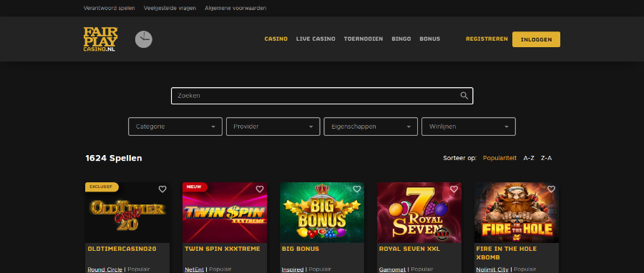Click the Fair Play Casino logo
Screen dimensions: 644x273
101,39
